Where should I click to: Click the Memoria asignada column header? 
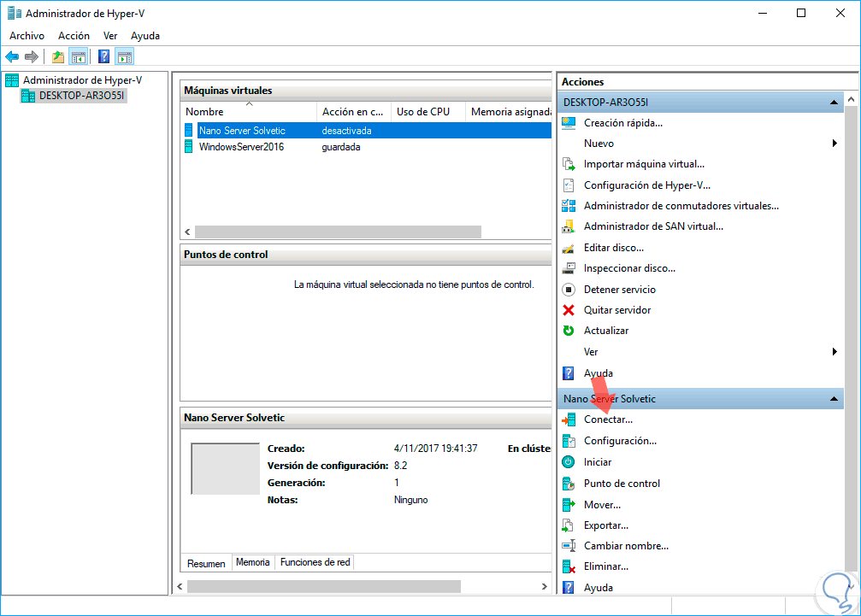pos(509,111)
